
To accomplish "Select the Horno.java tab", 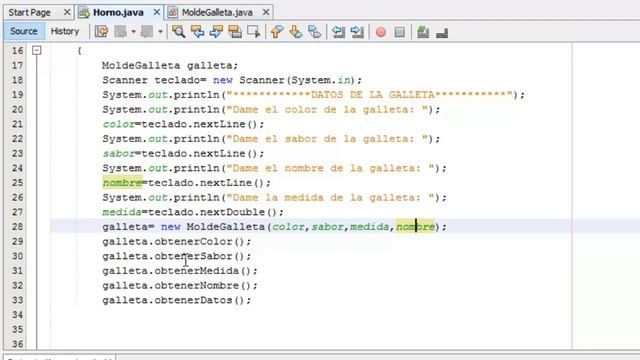I will click(118, 13).
